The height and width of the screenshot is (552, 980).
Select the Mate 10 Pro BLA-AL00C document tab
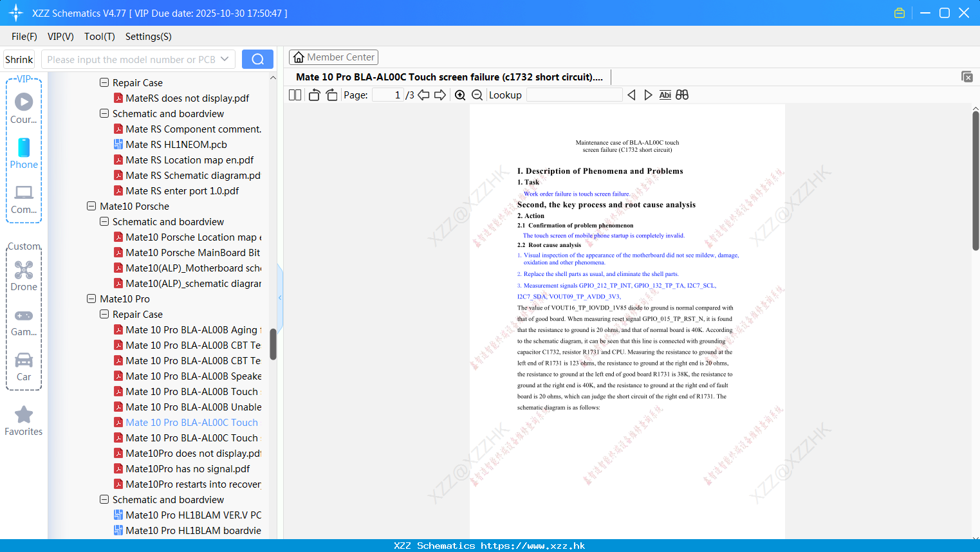pos(449,77)
